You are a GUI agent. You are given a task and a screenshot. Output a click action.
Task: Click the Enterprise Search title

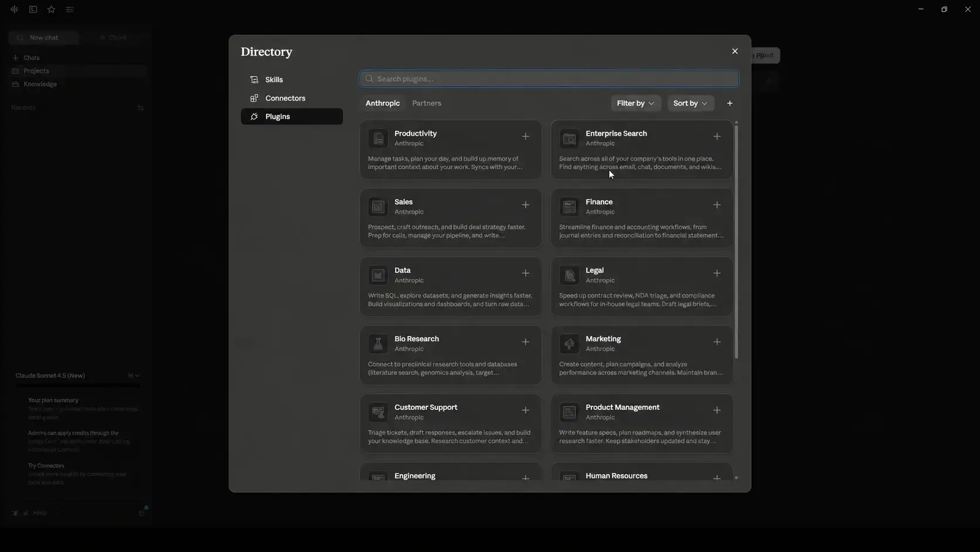click(616, 134)
